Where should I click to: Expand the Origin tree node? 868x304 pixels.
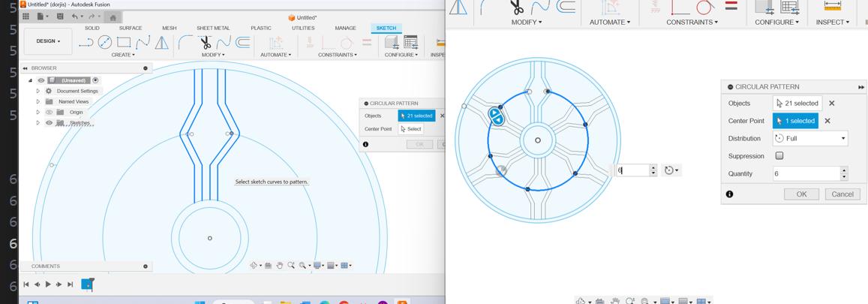(38, 112)
